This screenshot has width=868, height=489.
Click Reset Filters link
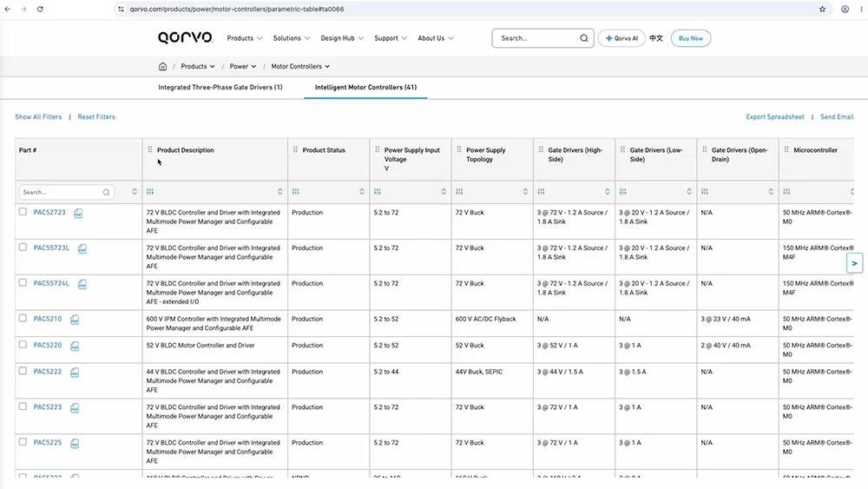pos(96,117)
